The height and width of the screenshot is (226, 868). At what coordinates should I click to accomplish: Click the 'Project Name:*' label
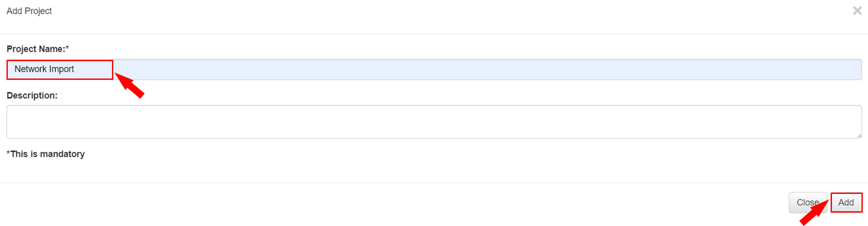point(36,49)
